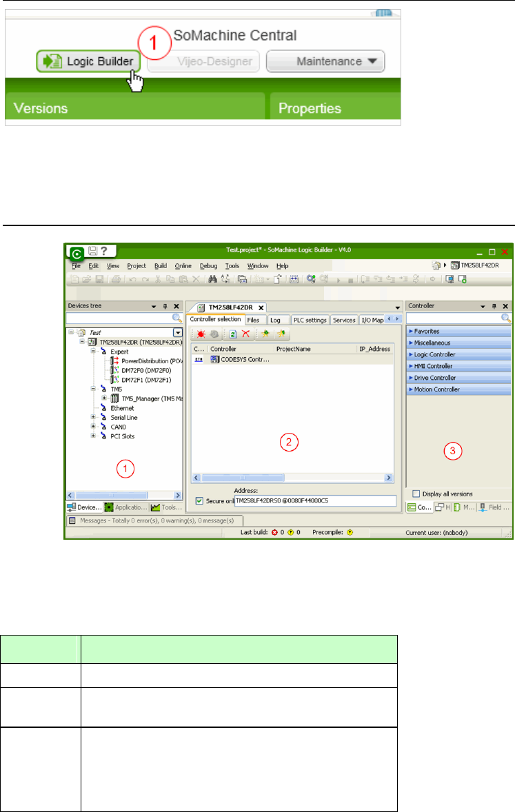Click the Precompile status yellow icon
The image size is (515, 812).
coord(350,532)
